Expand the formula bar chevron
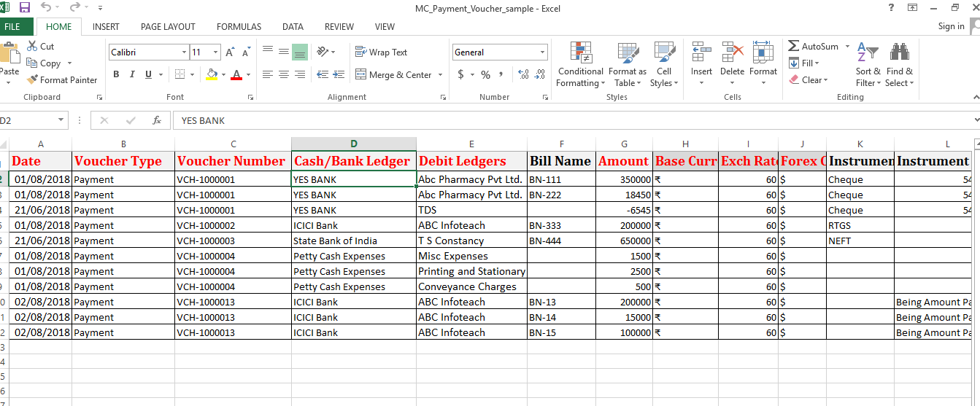 pyautogui.click(x=976, y=120)
